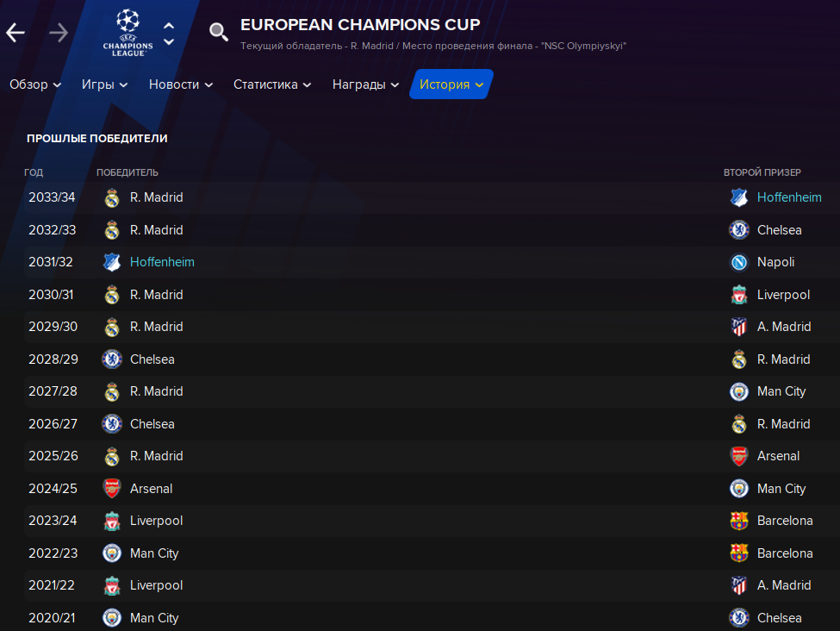Open the search magnifier icon

[219, 32]
